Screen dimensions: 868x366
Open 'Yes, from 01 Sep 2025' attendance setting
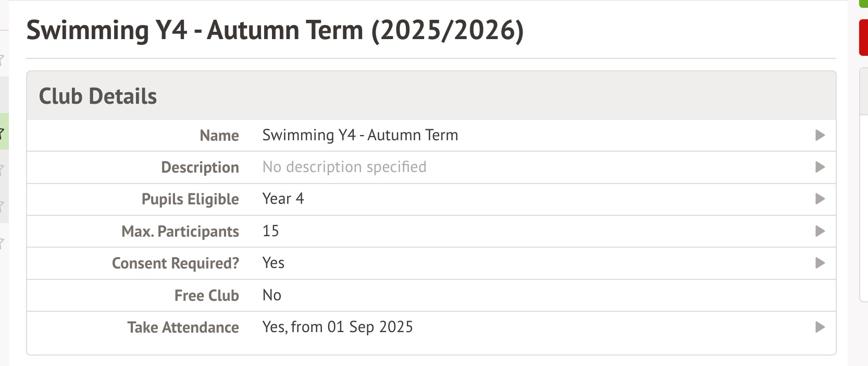[338, 327]
